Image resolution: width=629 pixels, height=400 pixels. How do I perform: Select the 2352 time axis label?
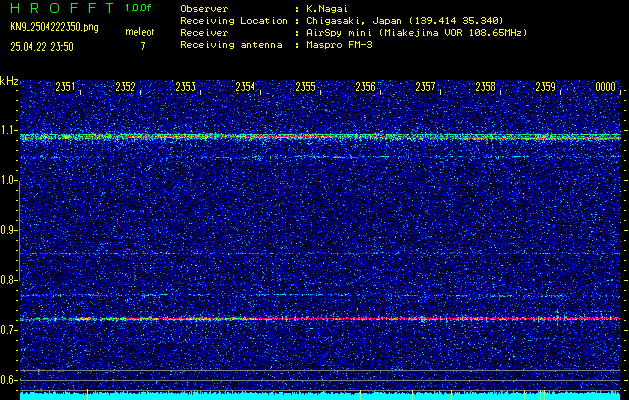[x=125, y=87]
